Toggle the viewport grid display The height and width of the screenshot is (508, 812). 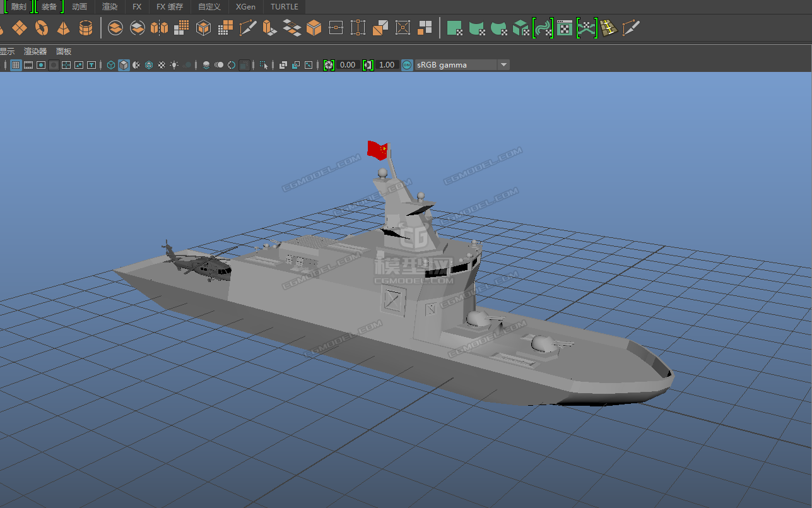(16, 65)
